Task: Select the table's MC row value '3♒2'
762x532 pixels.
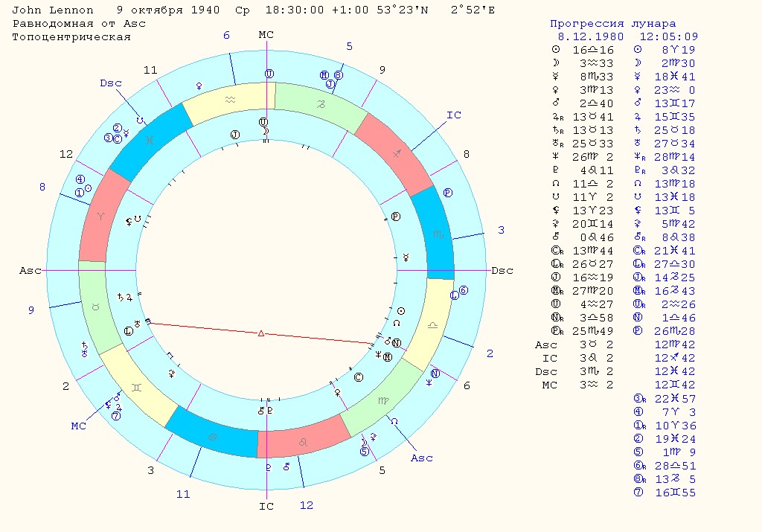Action: 596,385
